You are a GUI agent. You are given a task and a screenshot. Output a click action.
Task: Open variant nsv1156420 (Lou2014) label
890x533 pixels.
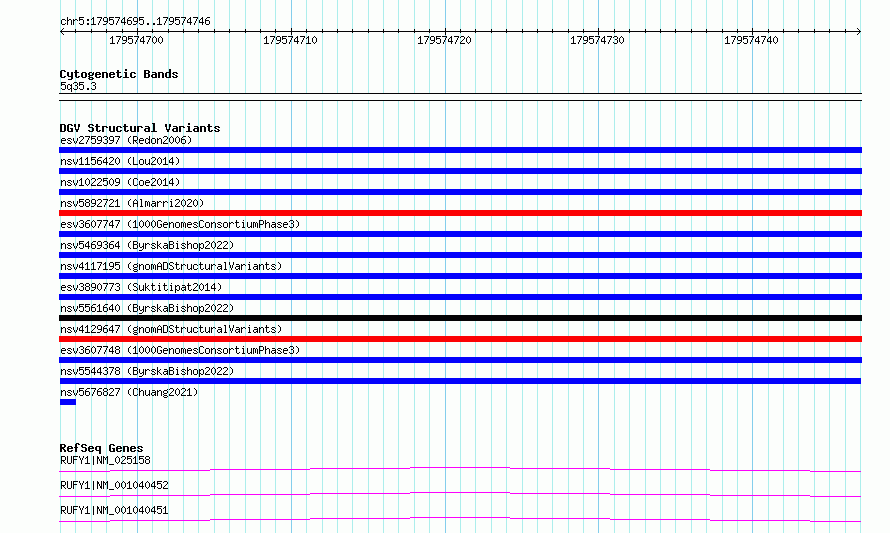pos(120,161)
